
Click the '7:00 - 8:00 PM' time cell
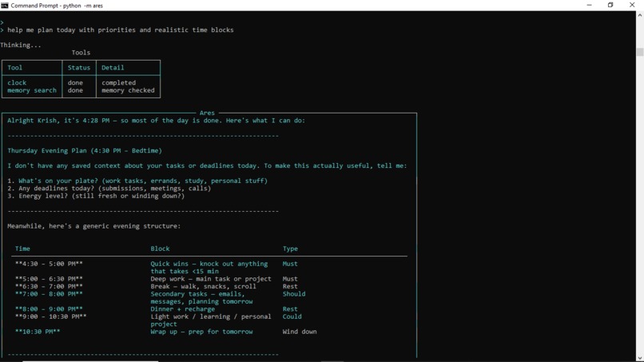[x=49, y=294]
